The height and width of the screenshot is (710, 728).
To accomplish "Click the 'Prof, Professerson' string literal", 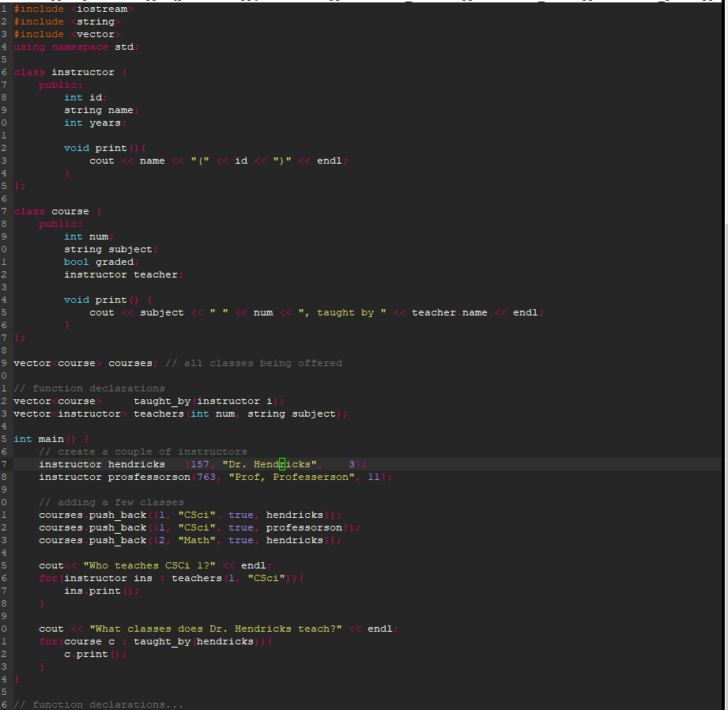I will click(x=292, y=477).
